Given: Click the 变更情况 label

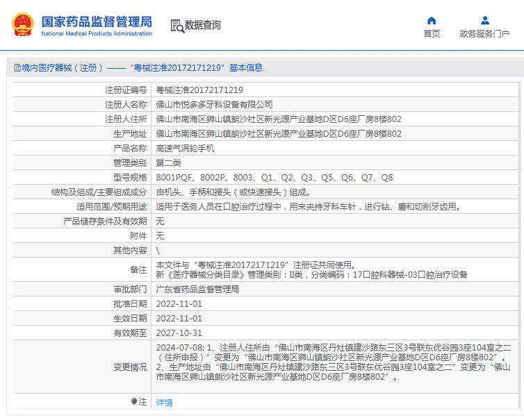Looking at the screenshot, I should click(130, 367).
